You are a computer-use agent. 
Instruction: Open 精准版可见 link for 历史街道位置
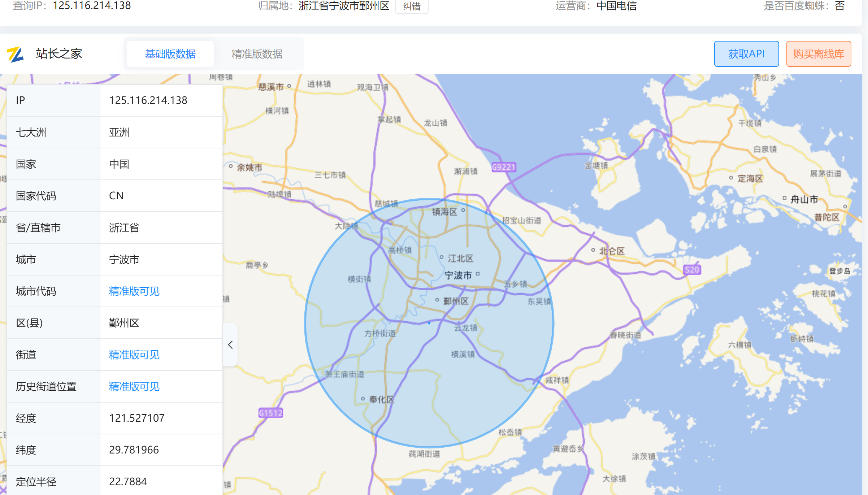coord(134,386)
